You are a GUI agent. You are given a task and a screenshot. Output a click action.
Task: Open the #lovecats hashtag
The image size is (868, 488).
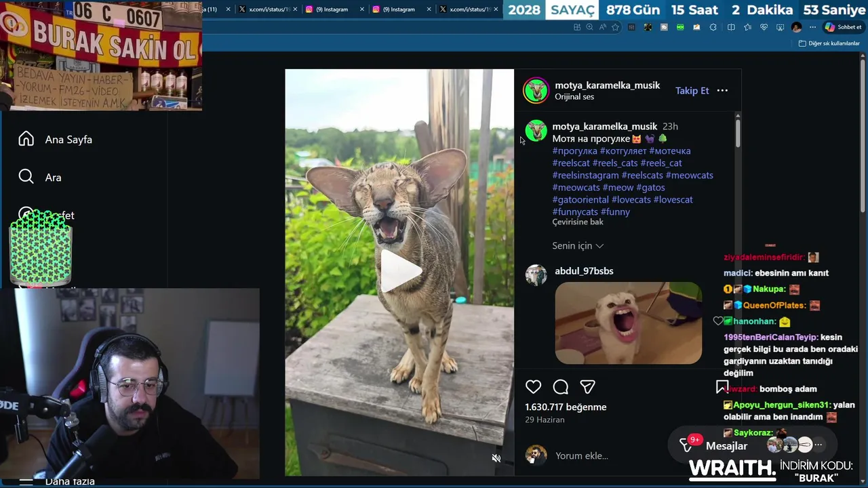631,200
